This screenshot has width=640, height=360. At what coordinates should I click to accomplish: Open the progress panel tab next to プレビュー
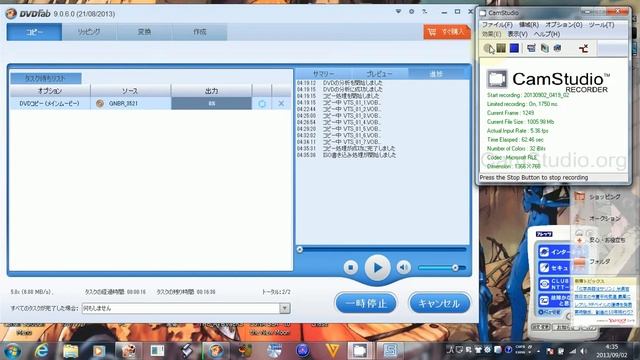tap(436, 74)
